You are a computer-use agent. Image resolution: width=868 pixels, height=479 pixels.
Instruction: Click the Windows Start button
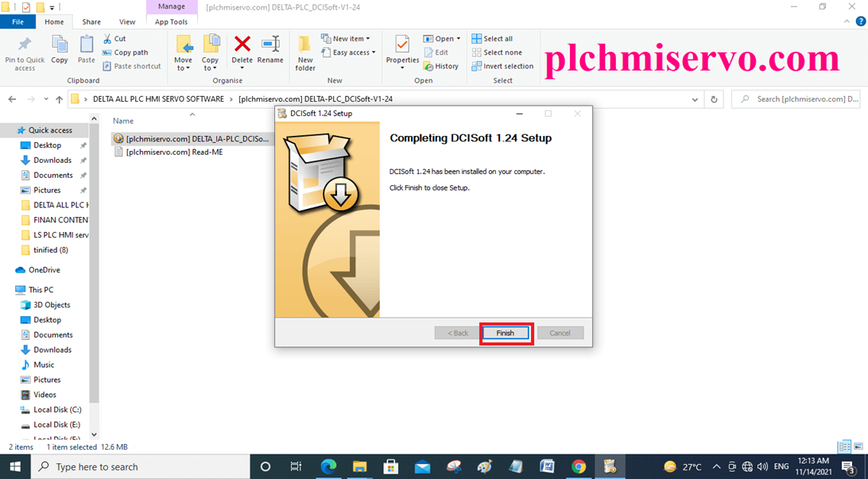click(15, 467)
